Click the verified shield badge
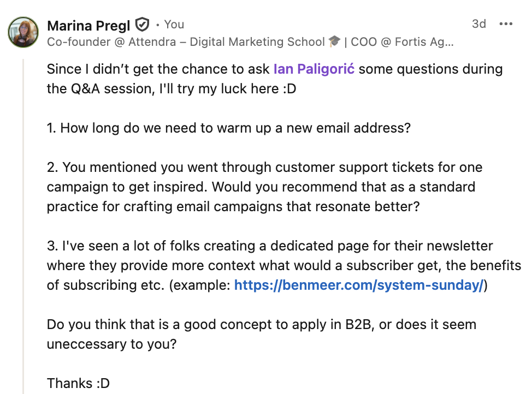 142,25
